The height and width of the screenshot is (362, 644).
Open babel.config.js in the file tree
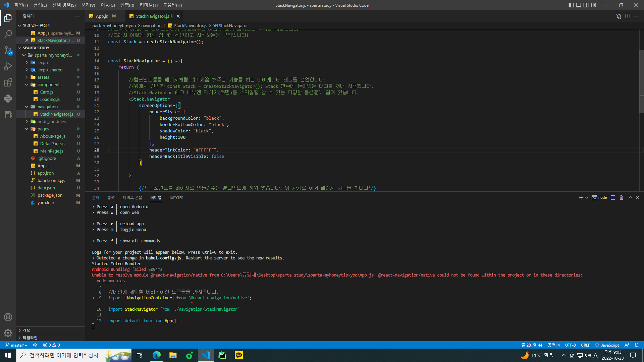tap(51, 181)
